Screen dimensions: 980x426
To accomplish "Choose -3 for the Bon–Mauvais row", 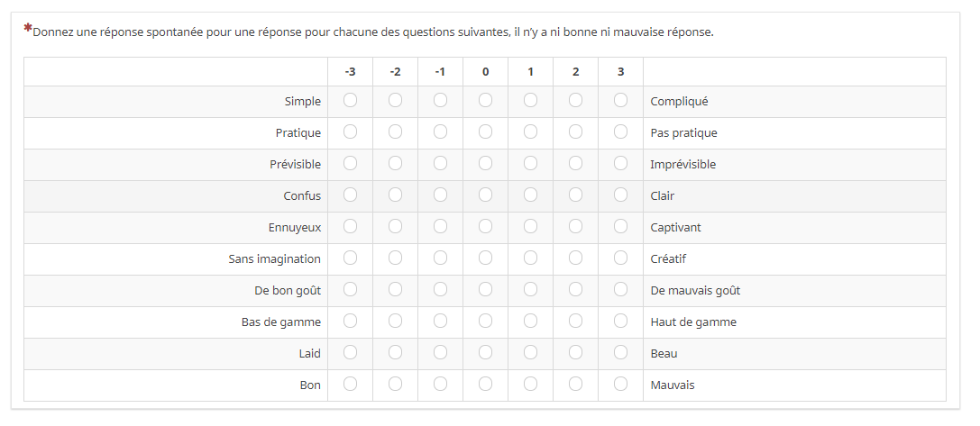I will pos(350,385).
